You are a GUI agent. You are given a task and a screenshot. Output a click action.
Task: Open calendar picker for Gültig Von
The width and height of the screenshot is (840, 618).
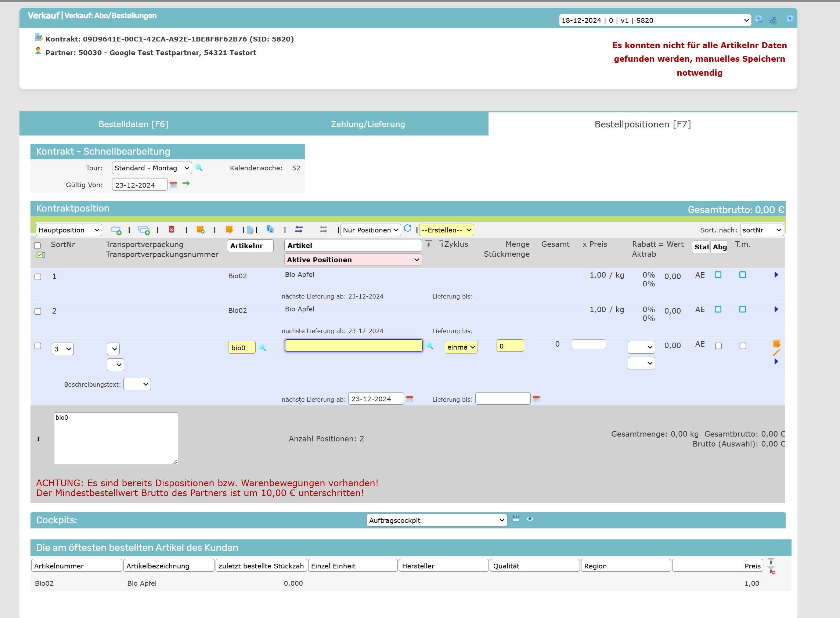173,184
